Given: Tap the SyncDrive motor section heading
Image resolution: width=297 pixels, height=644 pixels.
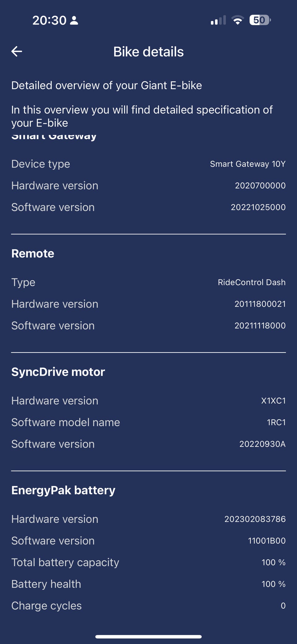Looking at the screenshot, I should (x=58, y=372).
